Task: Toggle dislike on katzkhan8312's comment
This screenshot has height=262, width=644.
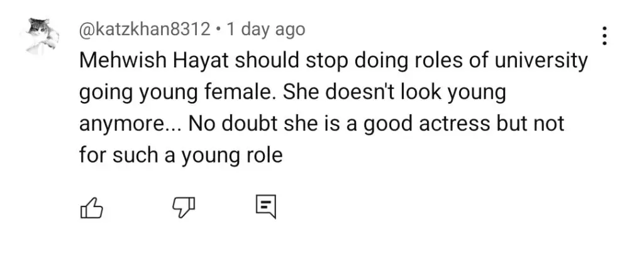Action: coord(183,207)
